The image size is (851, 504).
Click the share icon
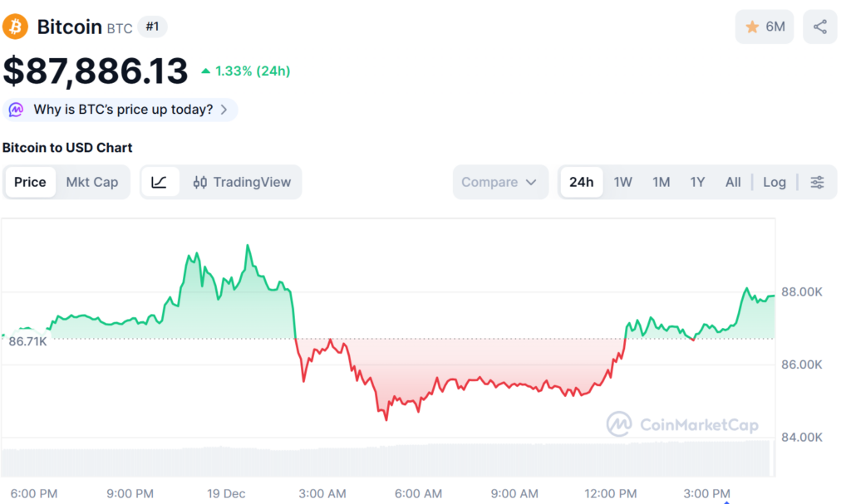(820, 27)
